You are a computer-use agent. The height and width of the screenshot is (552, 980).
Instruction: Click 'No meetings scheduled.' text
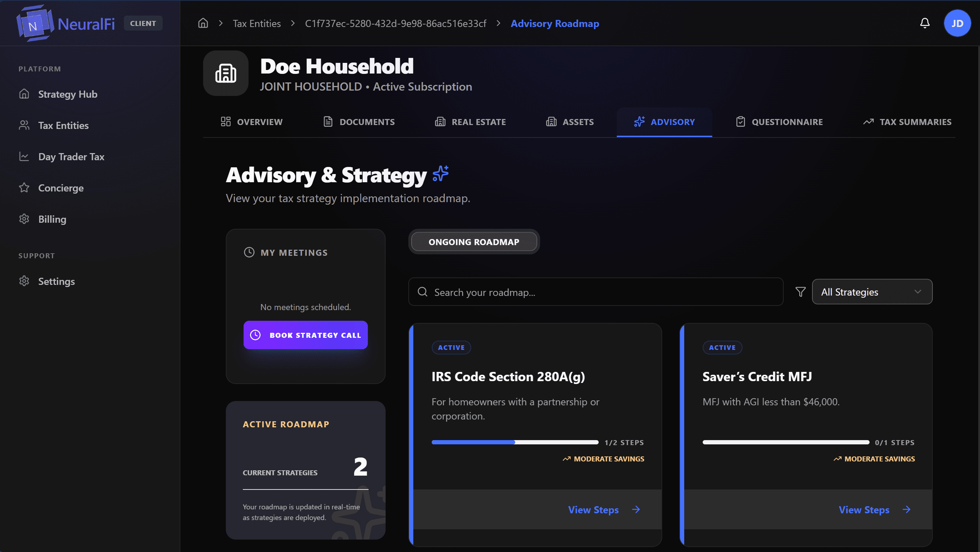305,307
